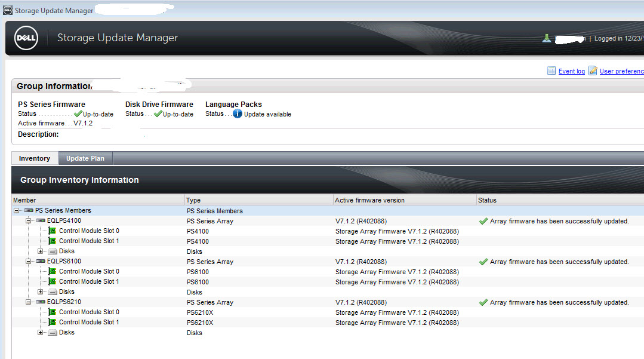Select Control Module Slot 1 under EQLPS6210
This screenshot has width=644, height=359.
point(89,323)
